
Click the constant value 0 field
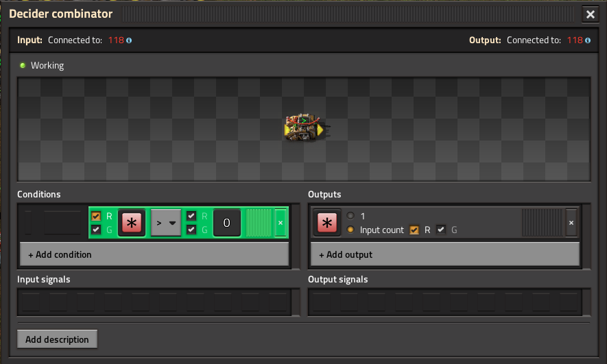click(x=227, y=223)
